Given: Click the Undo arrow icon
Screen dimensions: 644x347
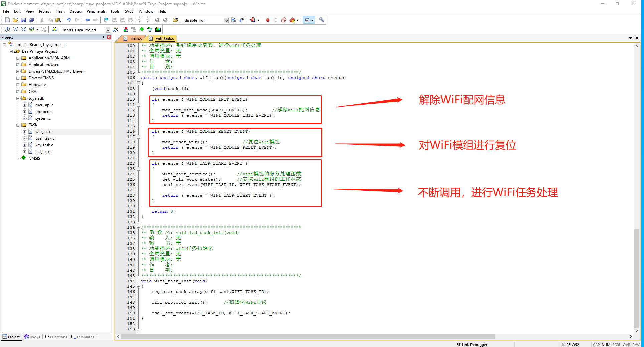Looking at the screenshot, I should click(x=68, y=20).
